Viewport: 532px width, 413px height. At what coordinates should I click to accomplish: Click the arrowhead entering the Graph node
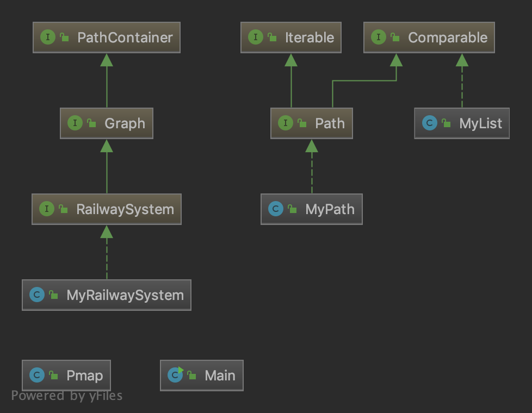[x=107, y=145]
